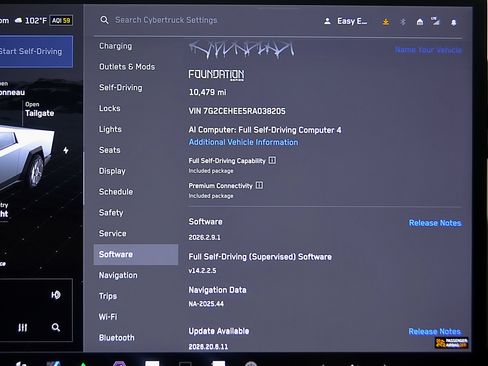Open the garage door HomeLink icon

(x=420, y=22)
